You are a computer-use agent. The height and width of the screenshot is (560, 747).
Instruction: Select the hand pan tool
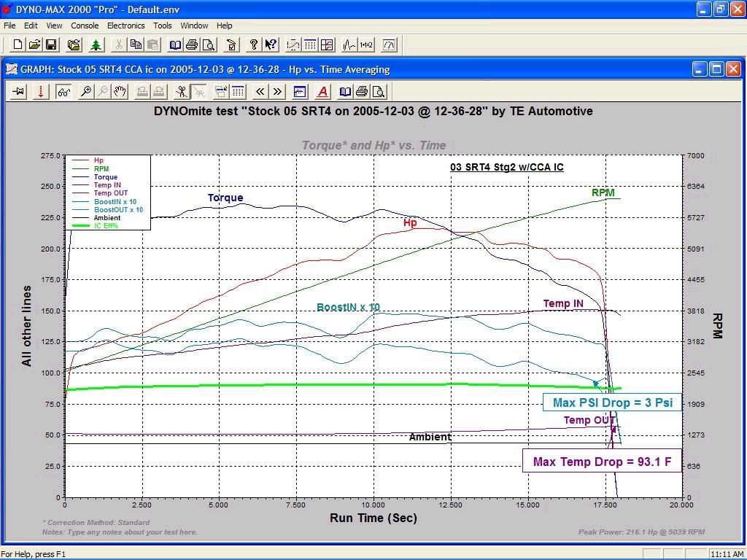point(120,92)
